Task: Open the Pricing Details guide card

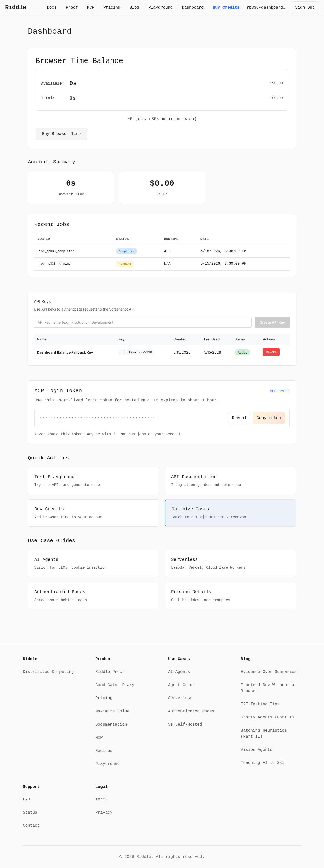Action: click(x=230, y=596)
